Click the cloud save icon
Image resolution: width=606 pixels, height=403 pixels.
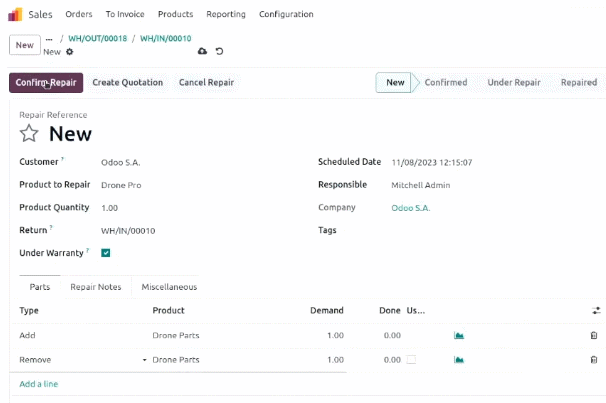pyautogui.click(x=203, y=51)
